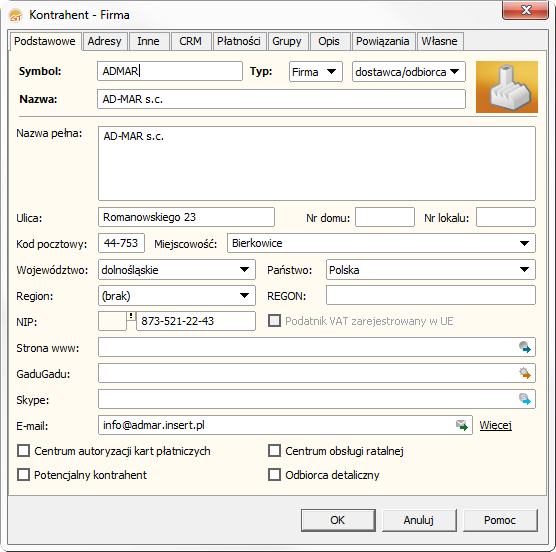Screen dimensions: 556x552
Task: Click the GT application icon in title bar
Action: click(16, 16)
